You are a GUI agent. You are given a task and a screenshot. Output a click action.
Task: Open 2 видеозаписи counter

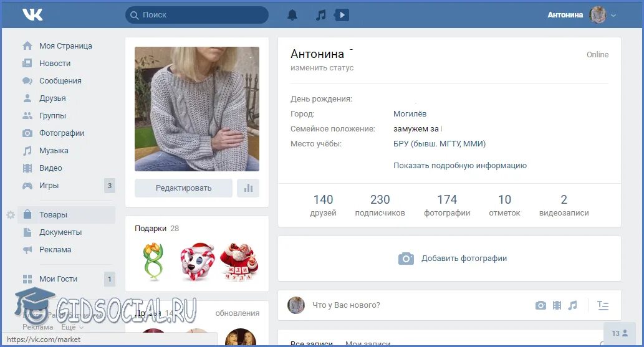click(564, 206)
